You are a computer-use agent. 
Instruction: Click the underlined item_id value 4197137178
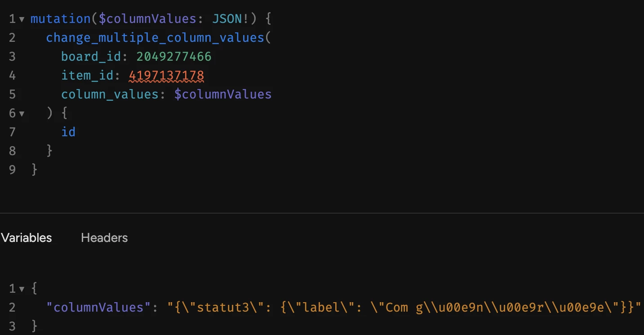click(x=166, y=76)
